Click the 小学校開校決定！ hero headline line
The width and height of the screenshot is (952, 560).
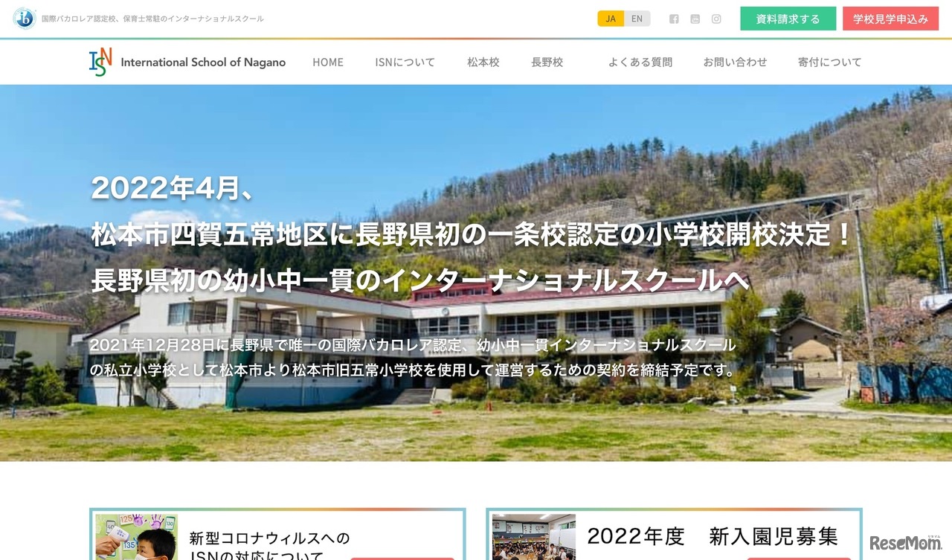pyautogui.click(x=472, y=235)
